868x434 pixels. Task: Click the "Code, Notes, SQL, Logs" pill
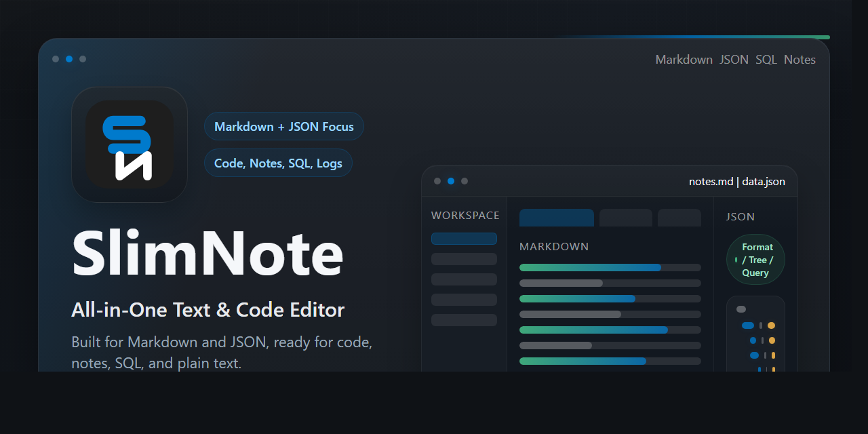click(x=278, y=163)
